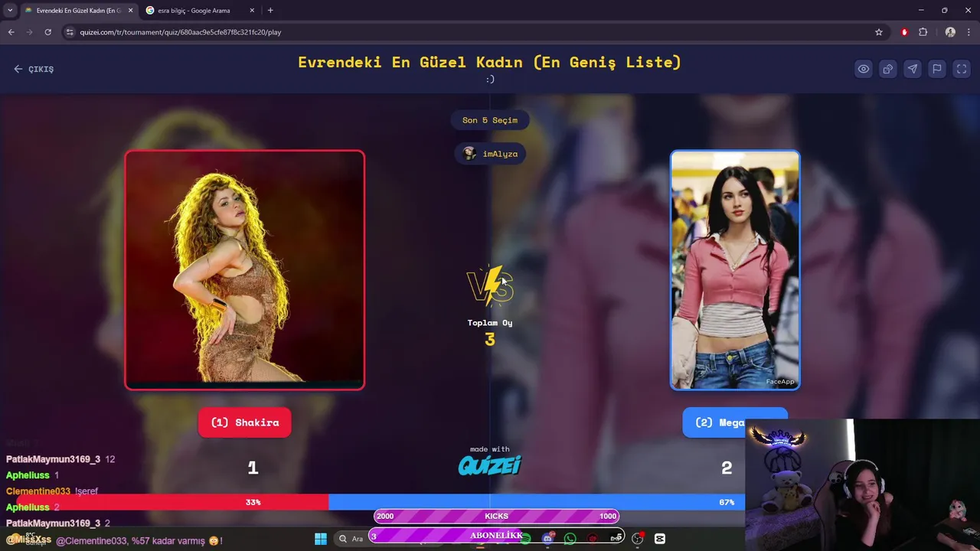Screen dimensions: 980x551
Task: Reload the page
Action: 47,32
